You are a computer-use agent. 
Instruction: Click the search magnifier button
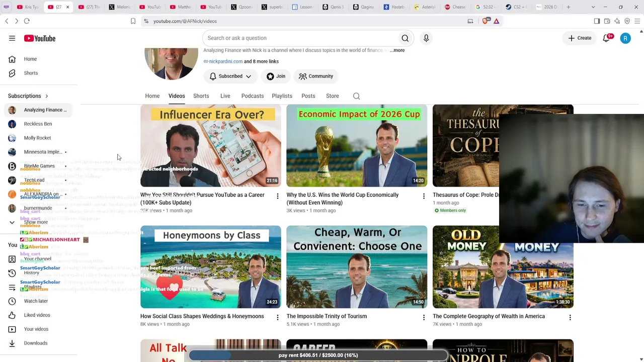[x=405, y=38]
